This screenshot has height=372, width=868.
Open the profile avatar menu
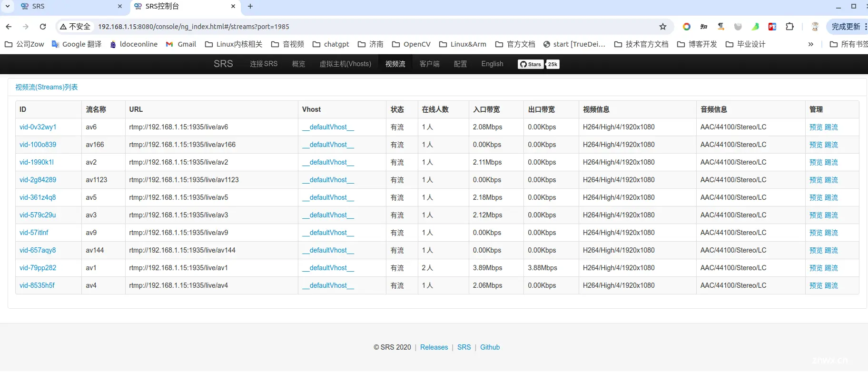pos(815,27)
